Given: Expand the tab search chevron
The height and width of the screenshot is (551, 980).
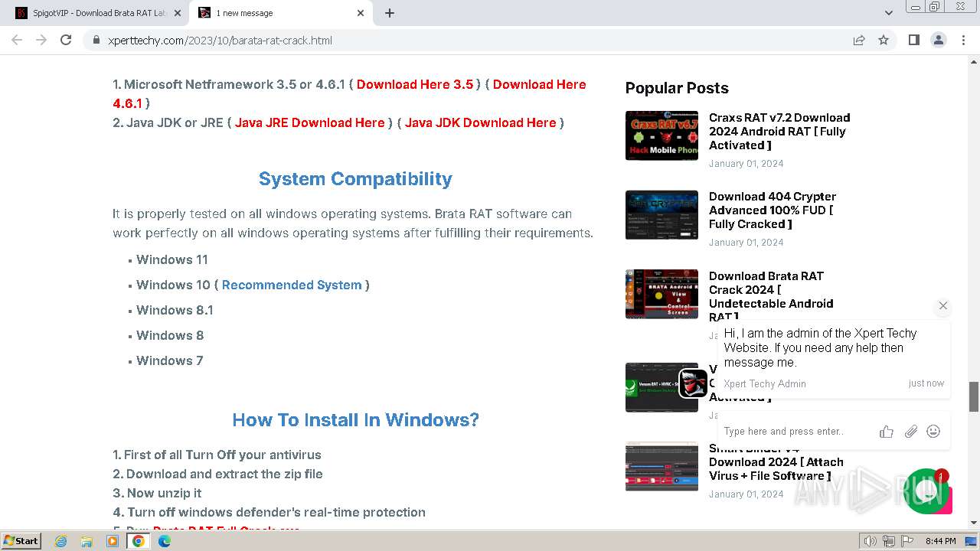Looking at the screenshot, I should click(x=889, y=13).
